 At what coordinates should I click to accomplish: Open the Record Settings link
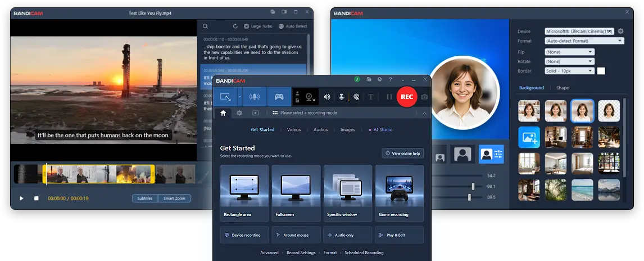(301, 253)
